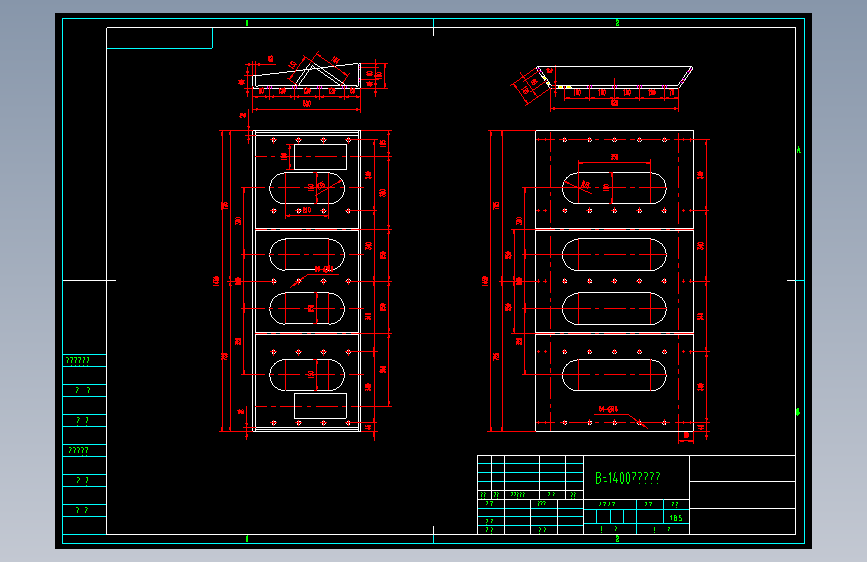Select the 185 value in the title block
This screenshot has width=867, height=562.
click(676, 518)
